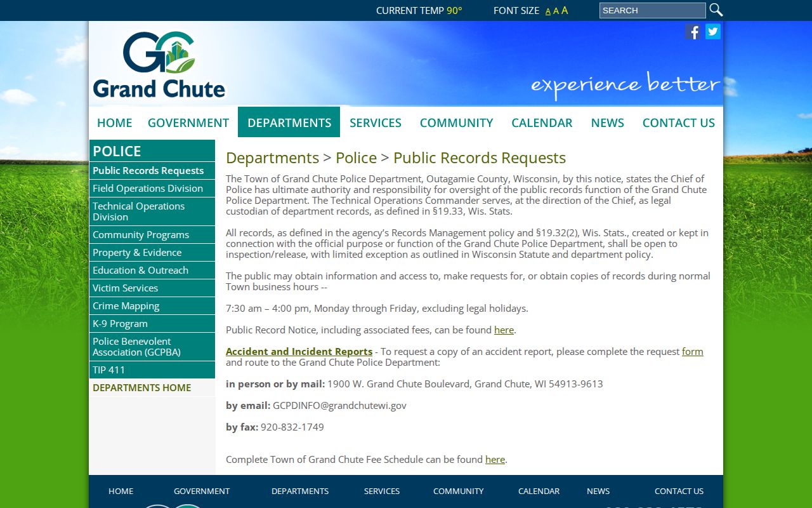The height and width of the screenshot is (508, 812).
Task: Open Property & Evidence sidebar link
Action: click(x=152, y=252)
